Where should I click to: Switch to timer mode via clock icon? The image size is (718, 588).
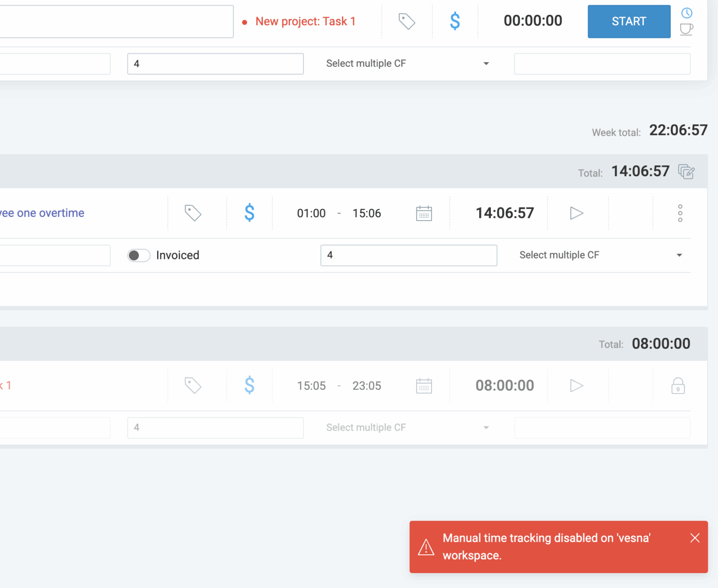pos(686,13)
